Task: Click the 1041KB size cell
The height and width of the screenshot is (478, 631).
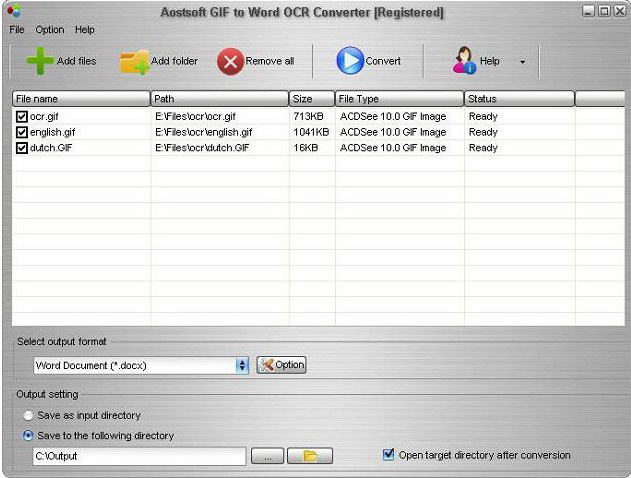Action: pyautogui.click(x=311, y=132)
